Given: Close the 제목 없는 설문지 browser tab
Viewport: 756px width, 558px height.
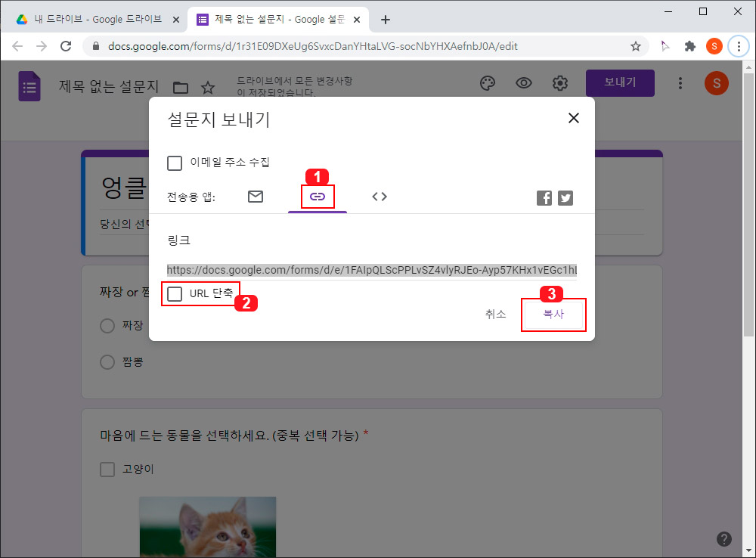Looking at the screenshot, I should [x=357, y=20].
